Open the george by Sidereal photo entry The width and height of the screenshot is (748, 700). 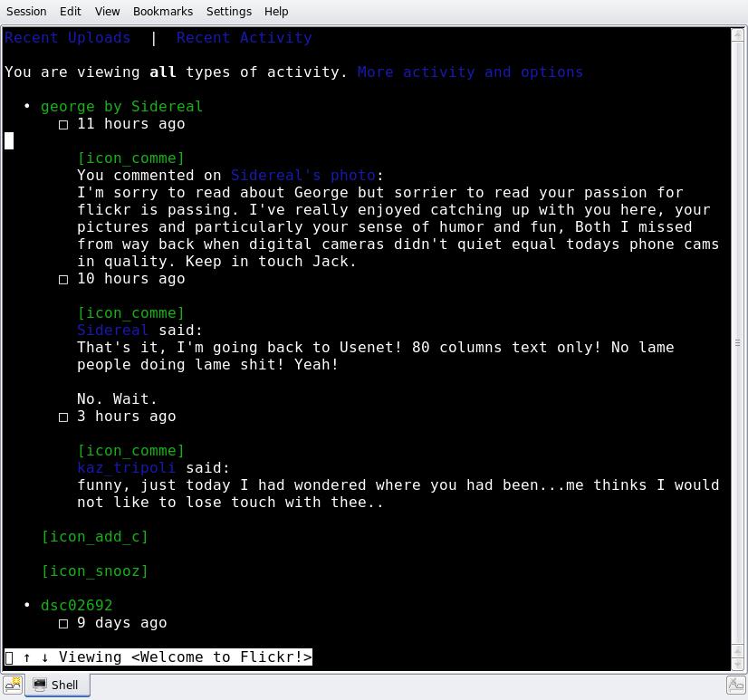(x=121, y=107)
